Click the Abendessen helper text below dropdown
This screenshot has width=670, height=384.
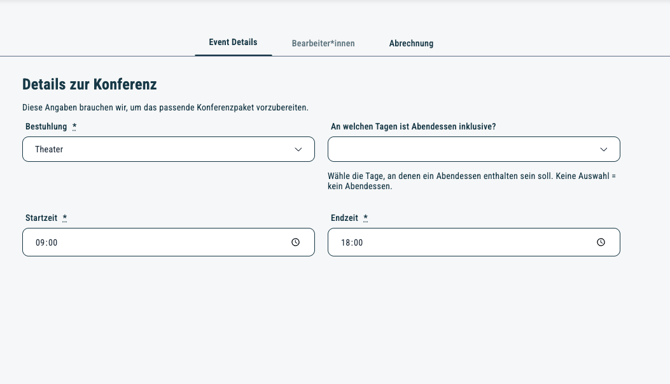coord(472,181)
